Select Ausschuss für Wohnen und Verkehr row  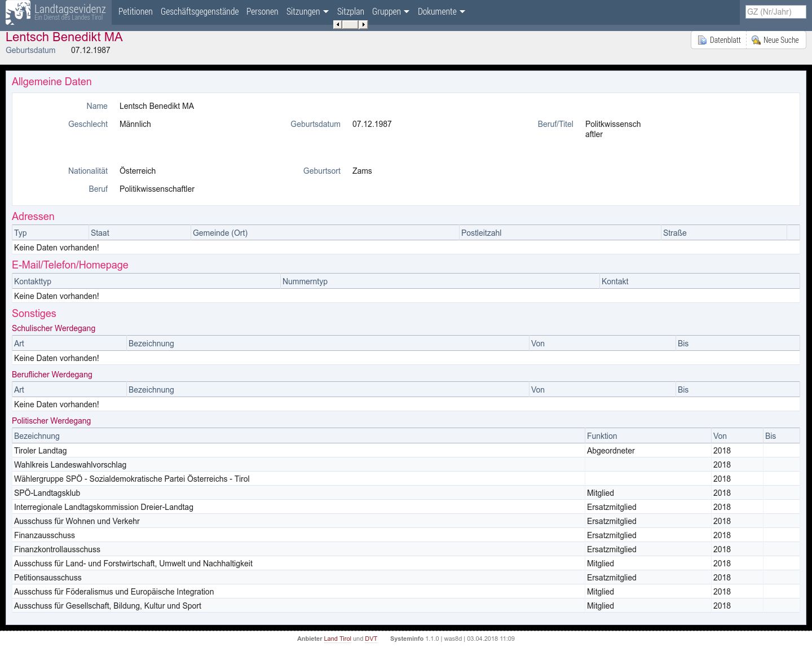406,521
